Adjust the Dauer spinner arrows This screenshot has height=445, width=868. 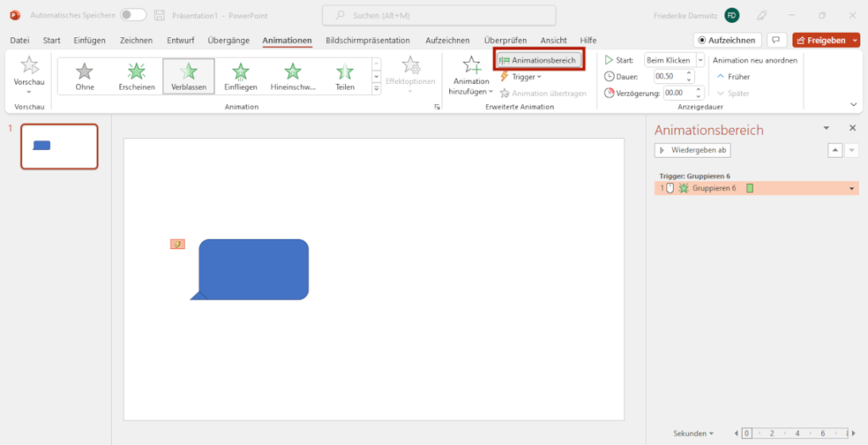pos(689,76)
